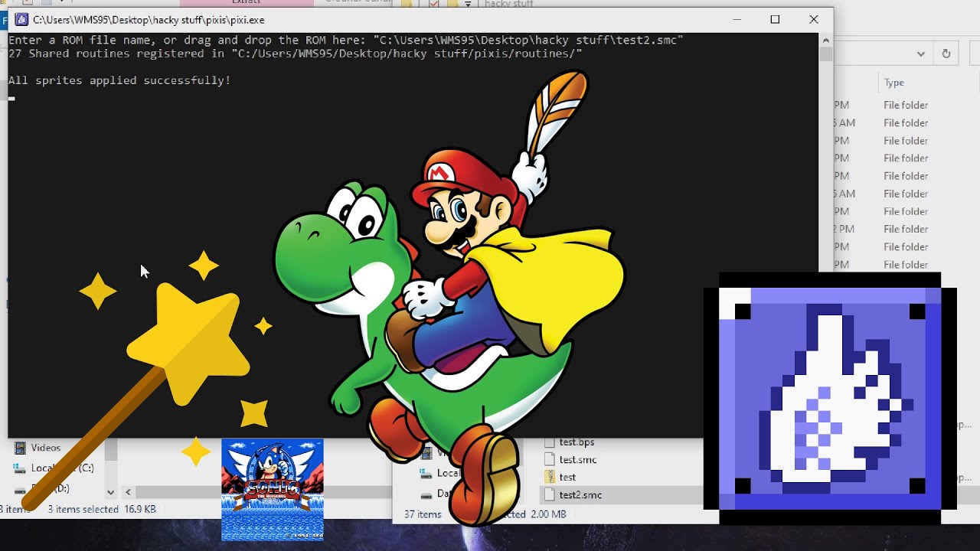Click the Videos folder icon in left Explorer tree
Image resolution: width=980 pixels, height=551 pixels.
pyautogui.click(x=20, y=448)
